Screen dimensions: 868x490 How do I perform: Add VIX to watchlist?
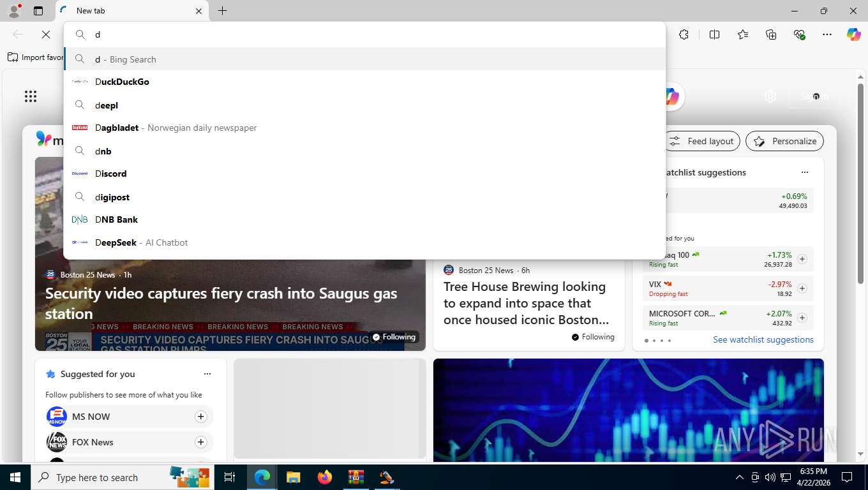802,288
